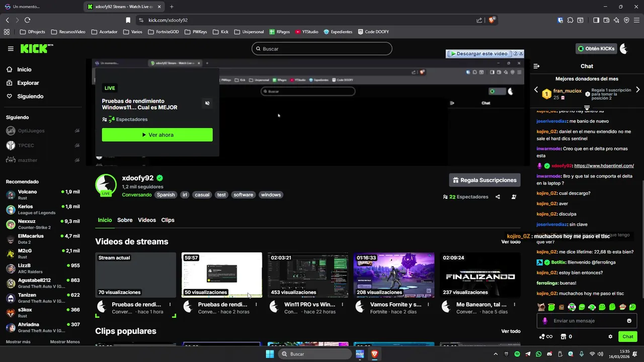Switch to the 'Un momento...' browser tab
The height and width of the screenshot is (362, 644).
[41, 7]
